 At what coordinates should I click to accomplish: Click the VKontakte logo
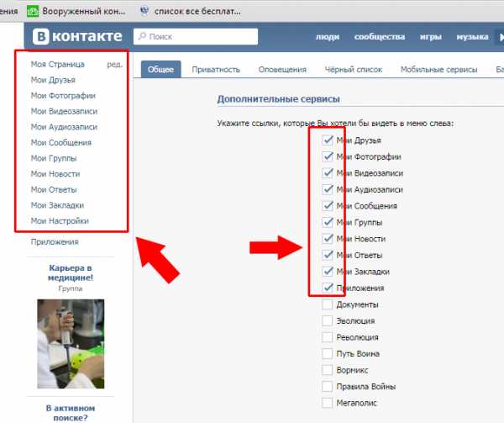[x=77, y=36]
